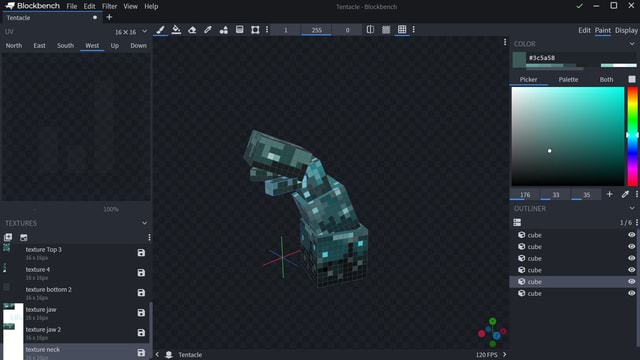Image resolution: width=640 pixels, height=360 pixels.
Task: Open the View menu
Action: tap(131, 6)
